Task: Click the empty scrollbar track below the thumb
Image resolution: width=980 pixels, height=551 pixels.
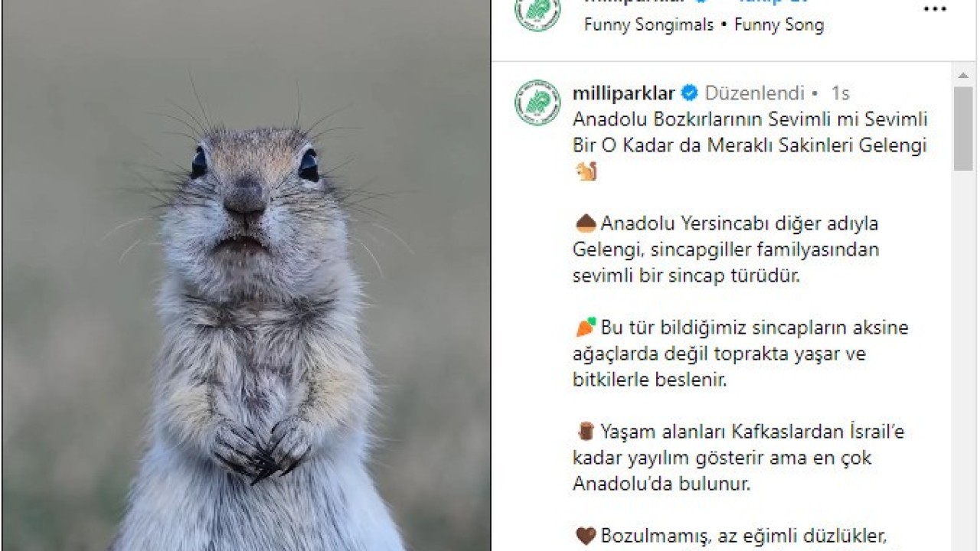Action: pyautogui.click(x=963, y=360)
